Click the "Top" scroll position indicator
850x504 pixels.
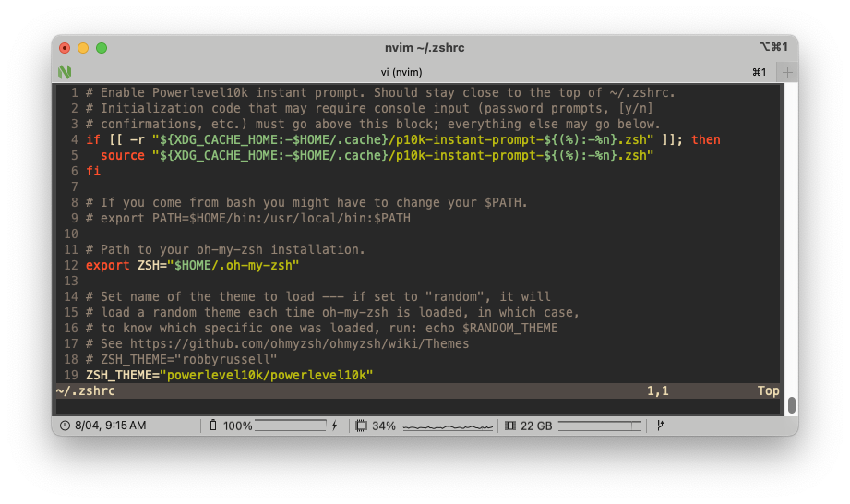click(x=768, y=390)
